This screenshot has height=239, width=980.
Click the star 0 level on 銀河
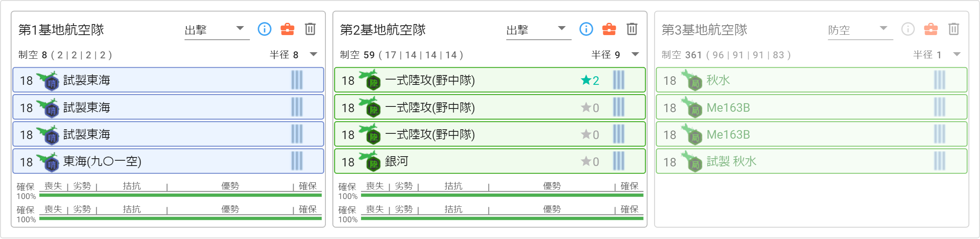tap(590, 162)
